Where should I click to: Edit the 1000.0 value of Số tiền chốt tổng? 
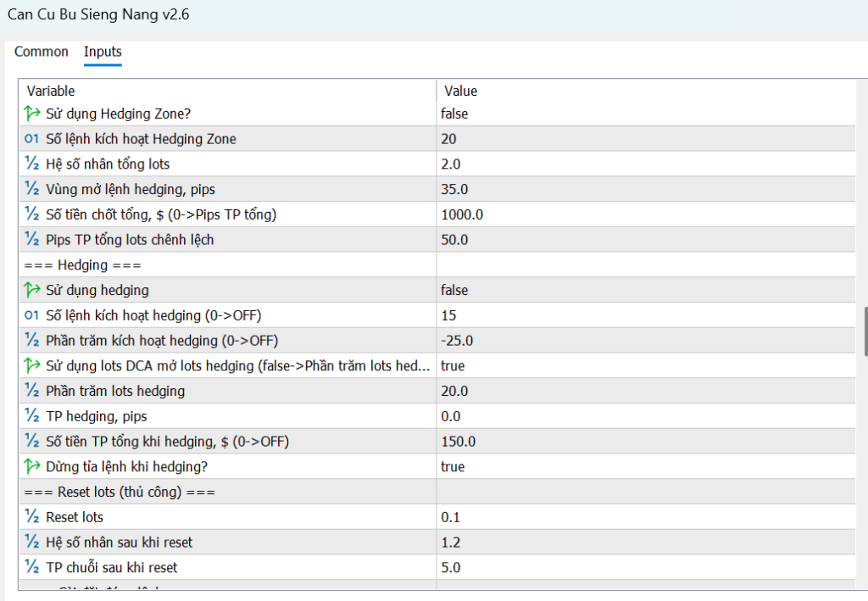[462, 214]
